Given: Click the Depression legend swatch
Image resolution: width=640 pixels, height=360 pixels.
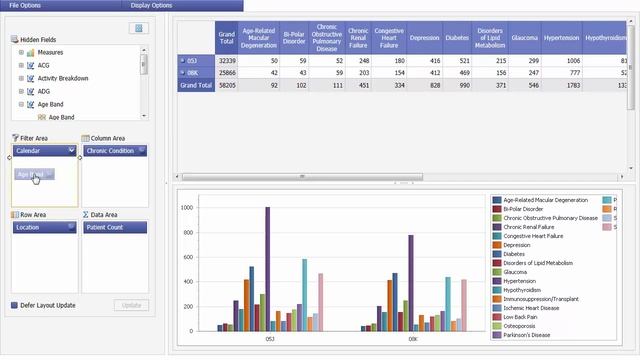Looking at the screenshot, I should point(497,245).
